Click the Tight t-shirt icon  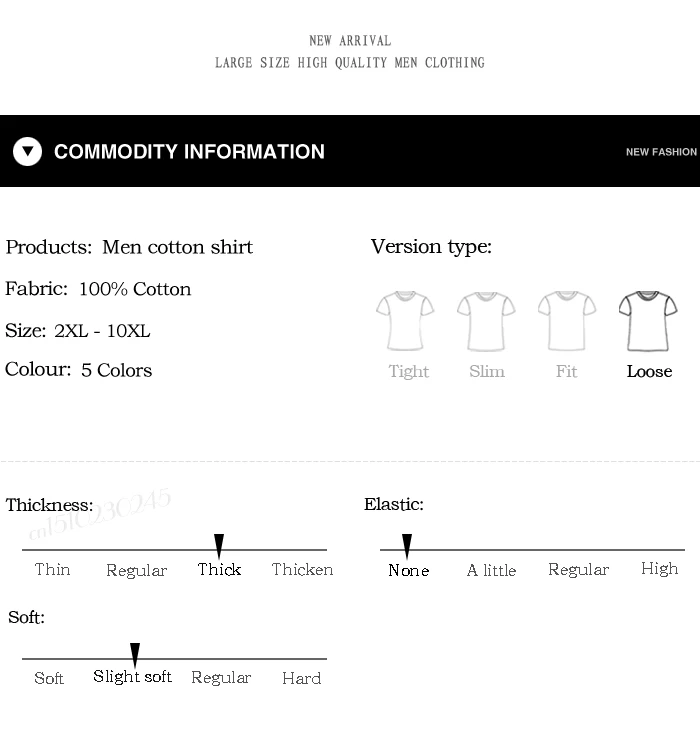pyautogui.click(x=405, y=321)
